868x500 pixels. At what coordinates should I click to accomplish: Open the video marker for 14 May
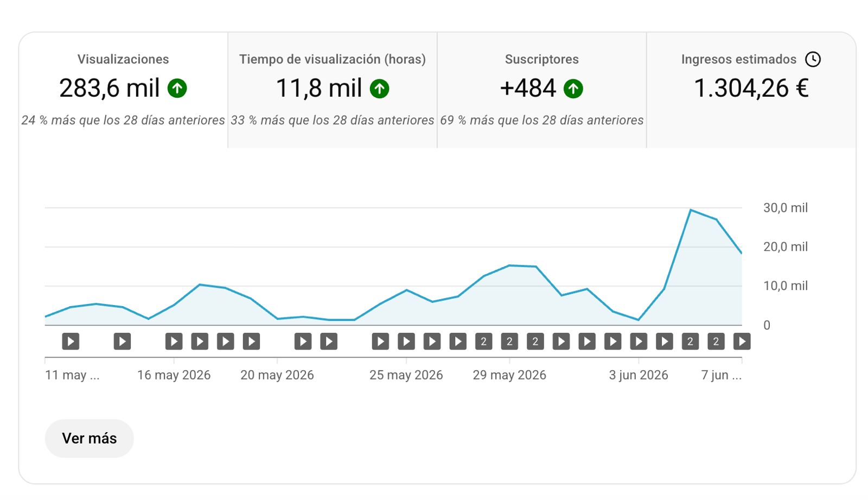[122, 341]
